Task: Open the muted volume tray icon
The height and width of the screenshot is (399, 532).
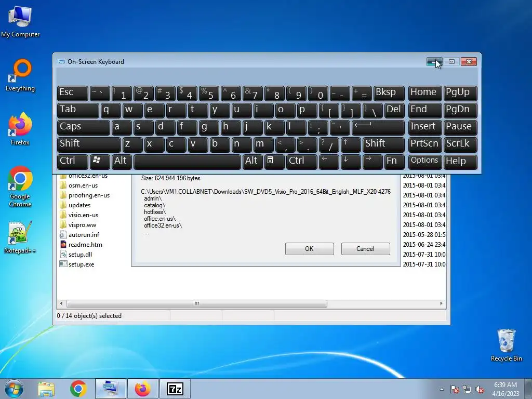Action: click(480, 389)
